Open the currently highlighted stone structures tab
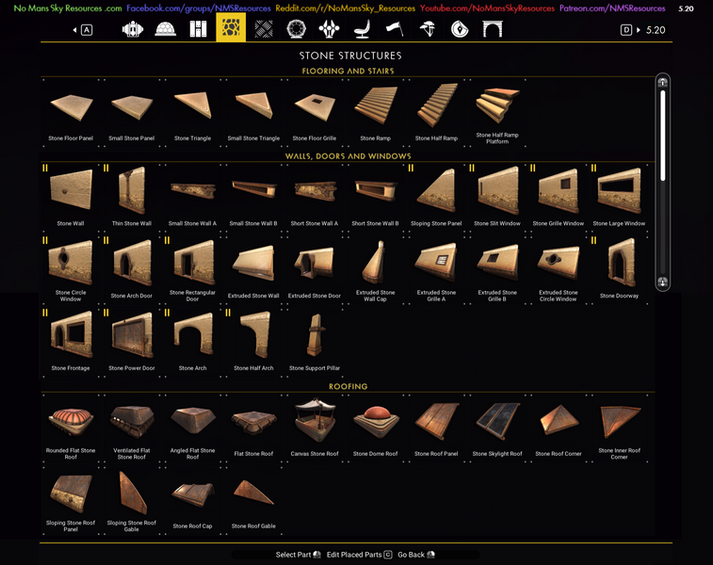Viewport: 713px width, 565px height. point(231,27)
